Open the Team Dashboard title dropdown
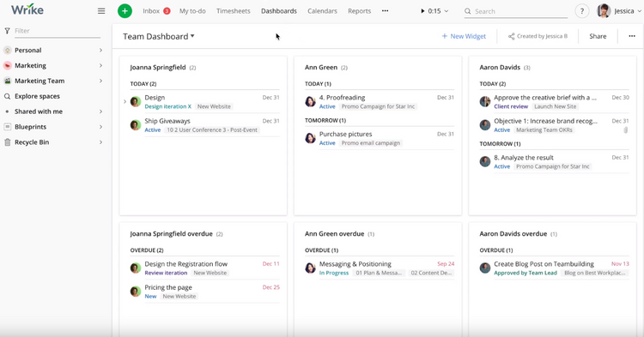Viewport: 644px width, 337px height. [159, 37]
